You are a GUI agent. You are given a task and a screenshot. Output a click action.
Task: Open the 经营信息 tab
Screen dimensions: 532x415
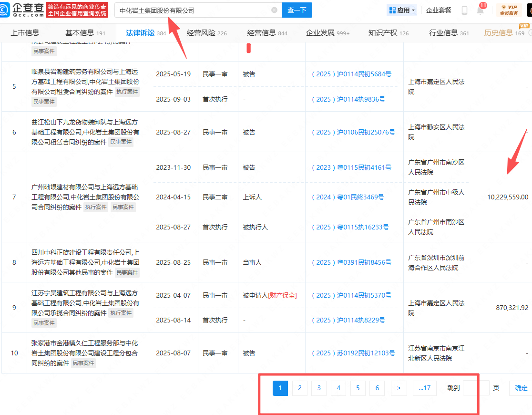pos(267,33)
